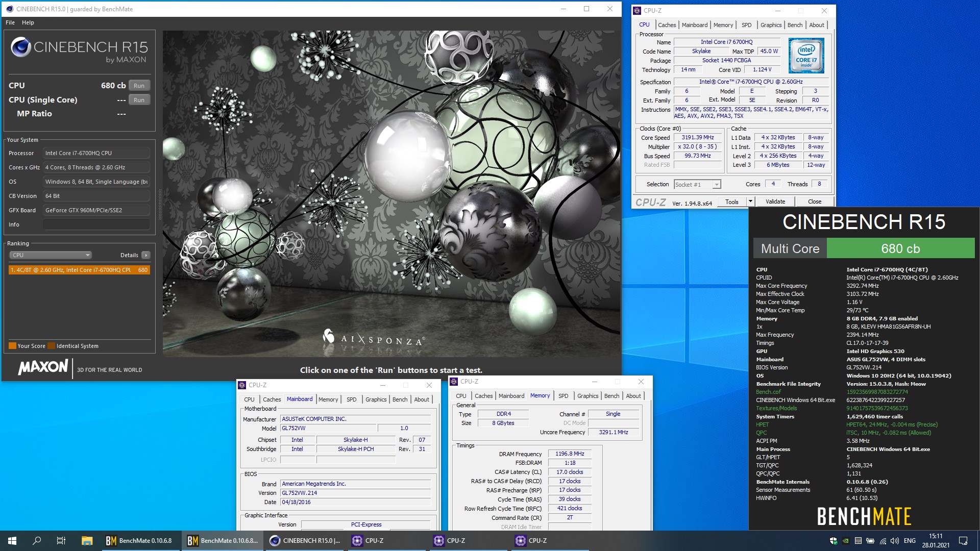The height and width of the screenshot is (551, 980).
Task: Click the 'Windows 8, 64 Bit, Single Language' OS field
Action: [x=96, y=182]
